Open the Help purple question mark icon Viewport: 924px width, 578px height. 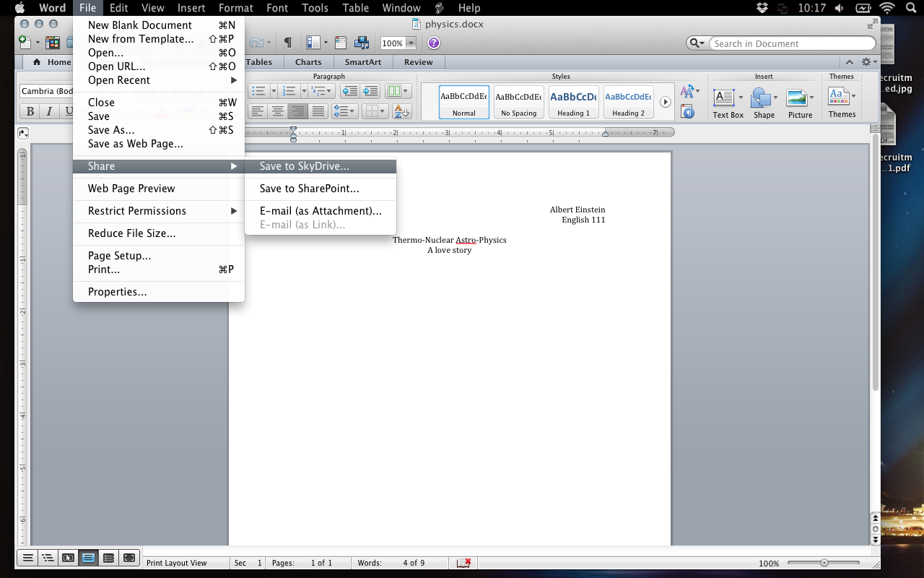coord(433,43)
